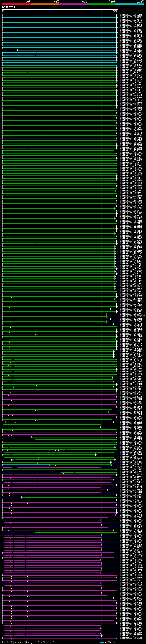
Task: Click the query end position 582
Action: (115, 11)
